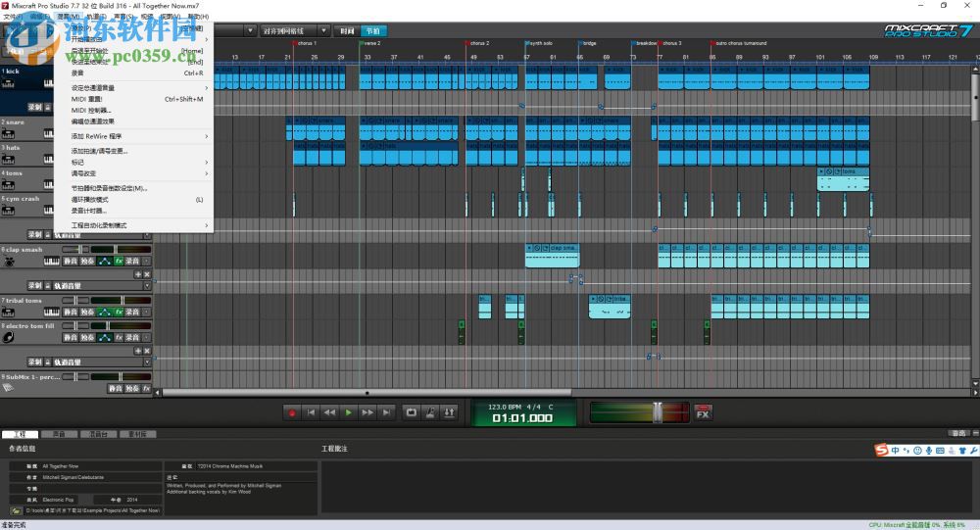
Task: Mute the tribal toms track
Action: [x=70, y=312]
